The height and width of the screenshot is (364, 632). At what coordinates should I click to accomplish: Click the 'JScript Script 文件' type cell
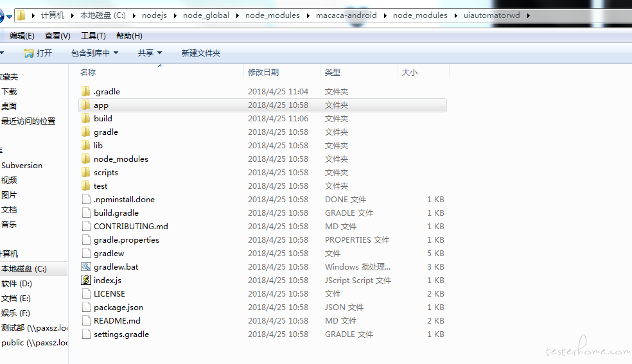tap(358, 281)
